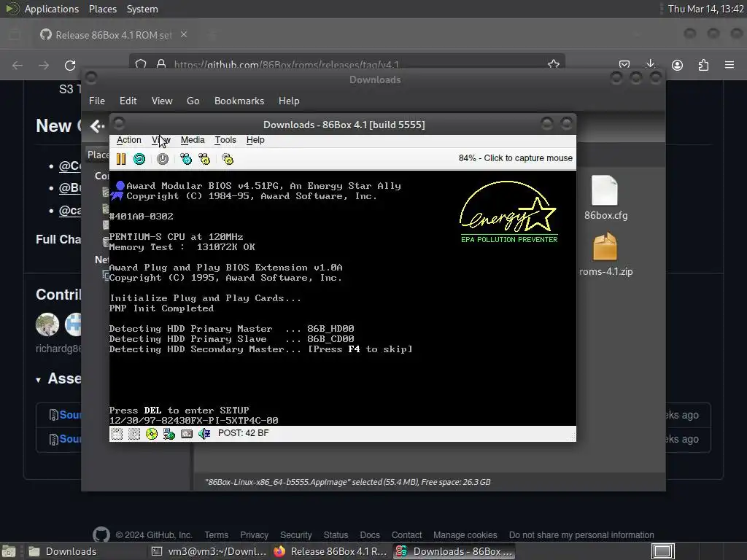This screenshot has width=747, height=560.
Task: Open the 86Box Action menu
Action: pyautogui.click(x=128, y=140)
